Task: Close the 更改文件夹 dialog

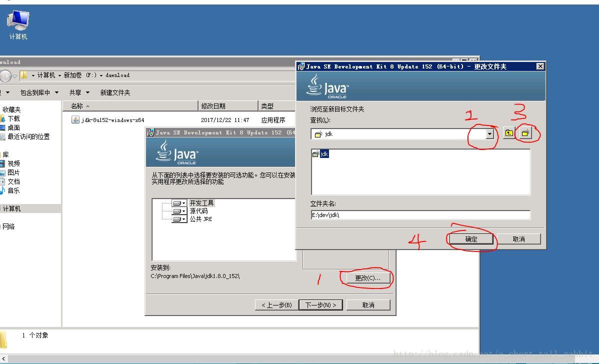Action: 540,66
